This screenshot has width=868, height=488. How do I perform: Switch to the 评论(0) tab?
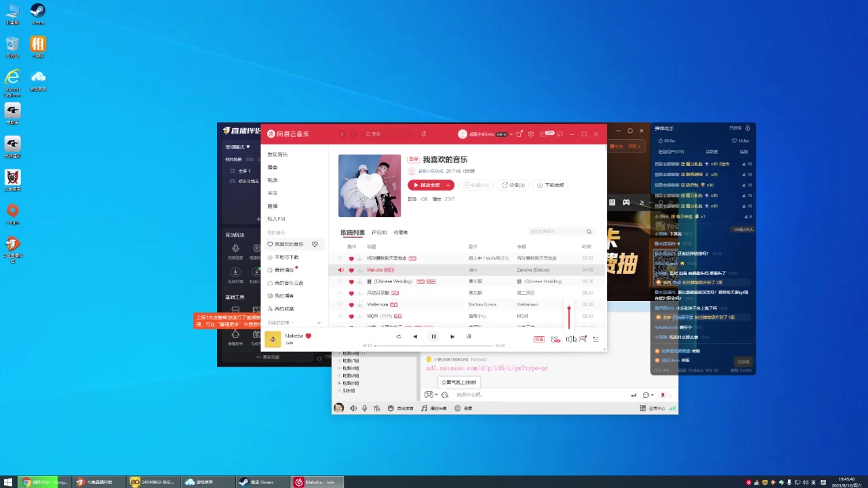coord(379,232)
